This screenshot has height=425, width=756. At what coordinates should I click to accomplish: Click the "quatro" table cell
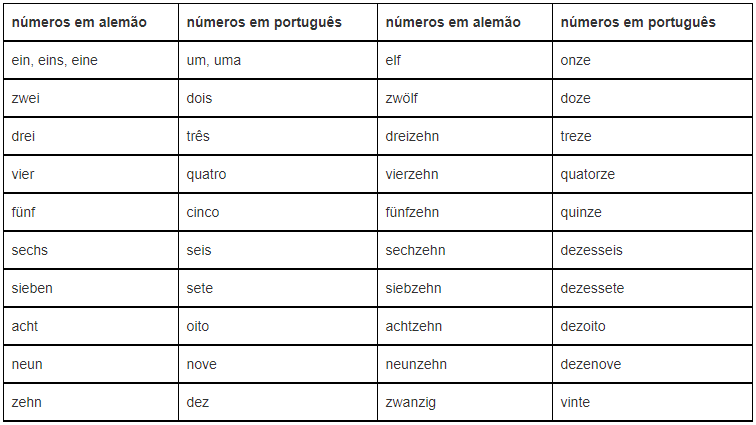pyautogui.click(x=207, y=175)
